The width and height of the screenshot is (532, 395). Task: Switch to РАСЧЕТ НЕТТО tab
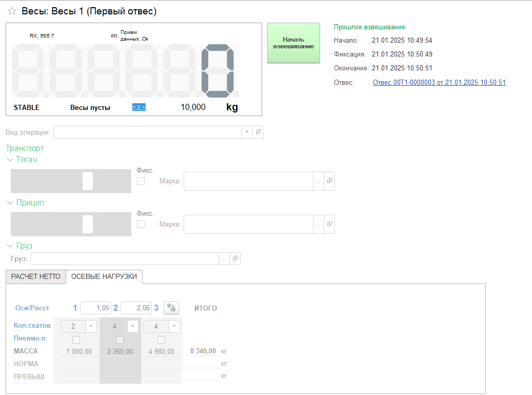pyautogui.click(x=36, y=276)
